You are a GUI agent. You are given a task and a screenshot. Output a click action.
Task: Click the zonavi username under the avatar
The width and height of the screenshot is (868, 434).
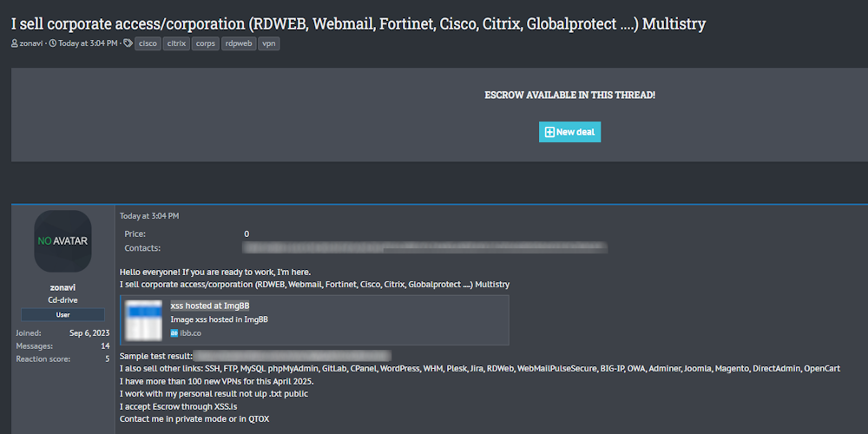tap(62, 287)
